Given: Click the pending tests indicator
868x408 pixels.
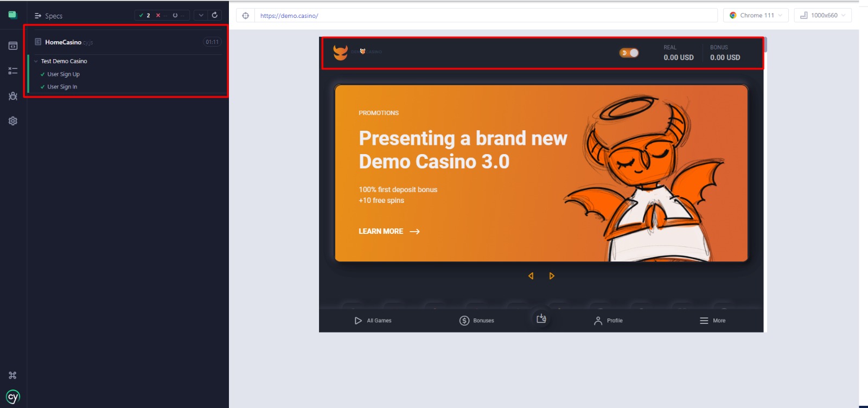Looking at the screenshot, I should point(178,15).
